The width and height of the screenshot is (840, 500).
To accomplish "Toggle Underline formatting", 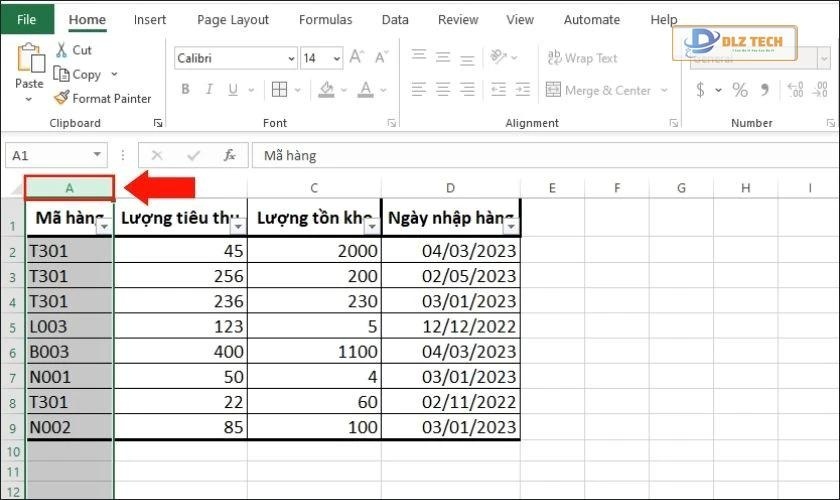I will [x=232, y=89].
